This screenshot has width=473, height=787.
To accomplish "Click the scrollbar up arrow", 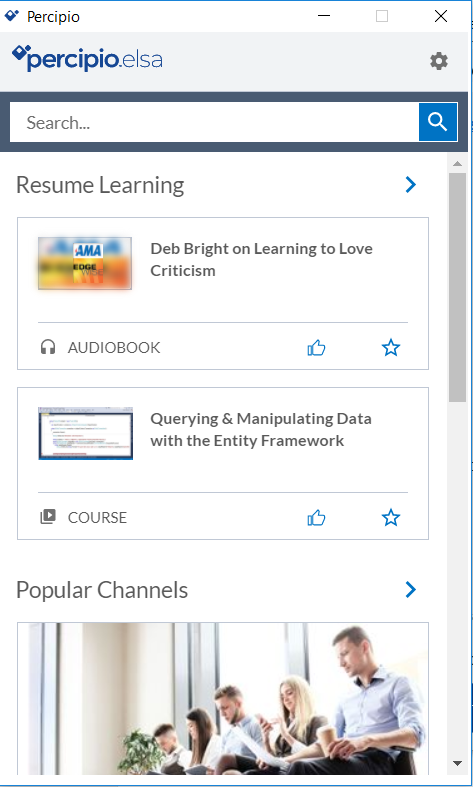I will tap(457, 164).
